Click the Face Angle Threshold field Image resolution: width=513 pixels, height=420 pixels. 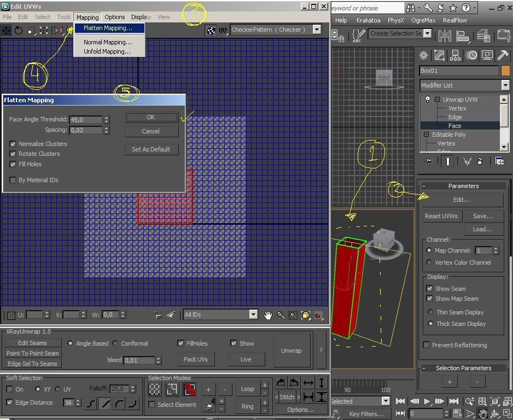click(x=86, y=120)
